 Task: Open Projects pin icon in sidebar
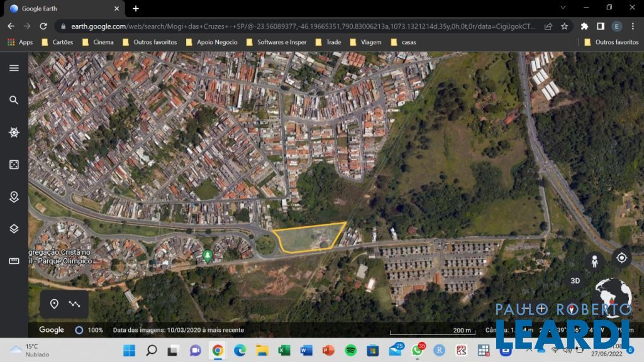(14, 197)
